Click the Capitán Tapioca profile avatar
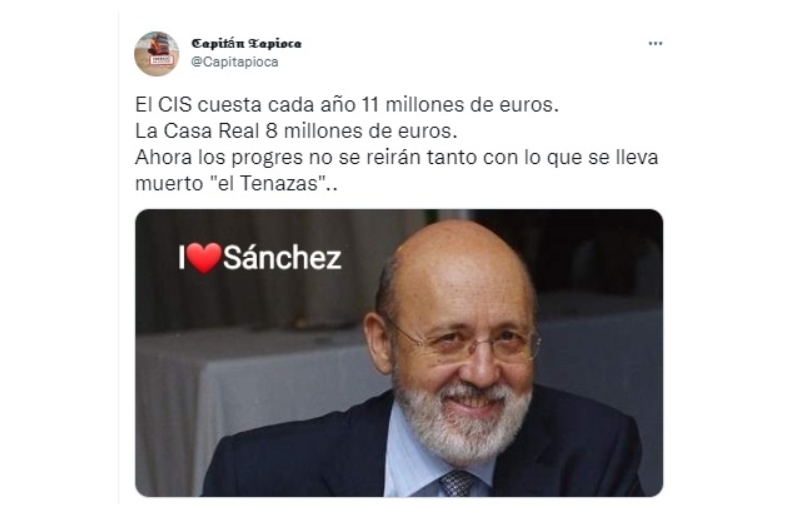The width and height of the screenshot is (812, 515). coord(157,54)
